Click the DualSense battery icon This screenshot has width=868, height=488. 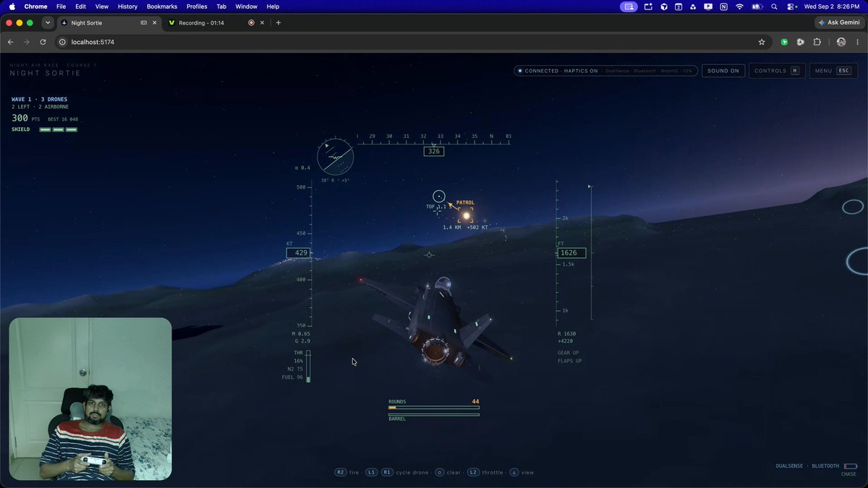(850, 466)
